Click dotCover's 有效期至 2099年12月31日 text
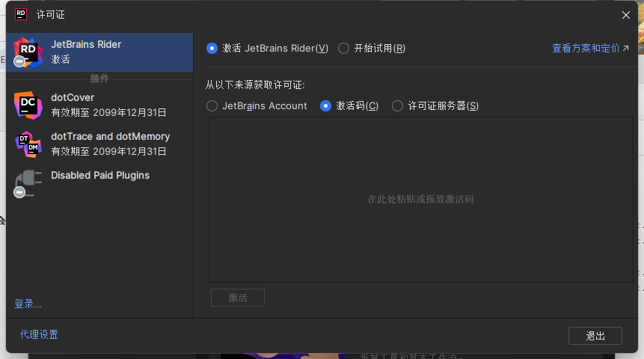Image resolution: width=644 pixels, height=359 pixels. pos(108,112)
